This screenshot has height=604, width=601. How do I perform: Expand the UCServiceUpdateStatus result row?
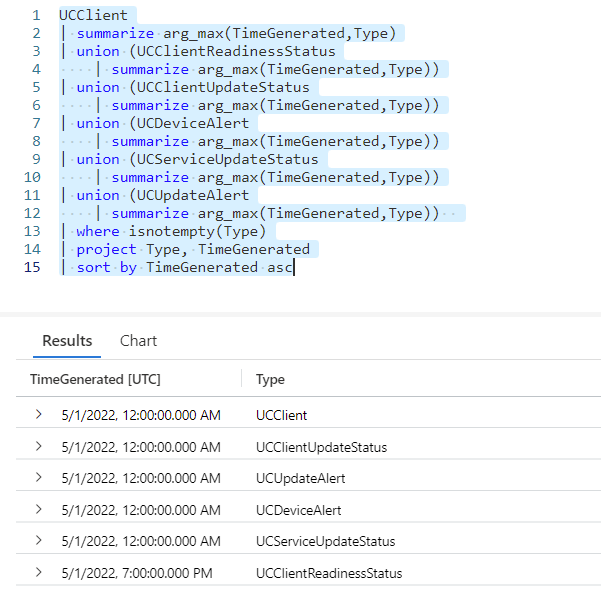pyautogui.click(x=39, y=541)
